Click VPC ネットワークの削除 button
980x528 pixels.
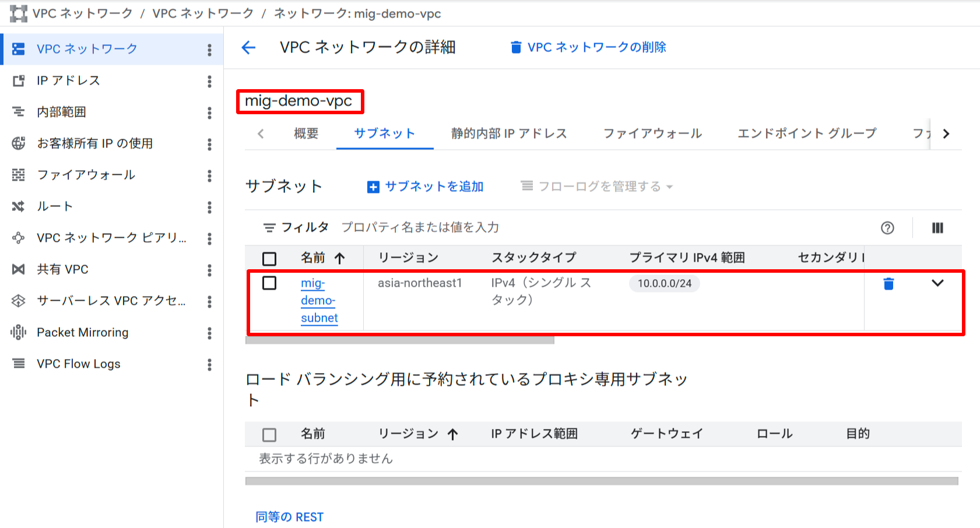[x=588, y=47]
